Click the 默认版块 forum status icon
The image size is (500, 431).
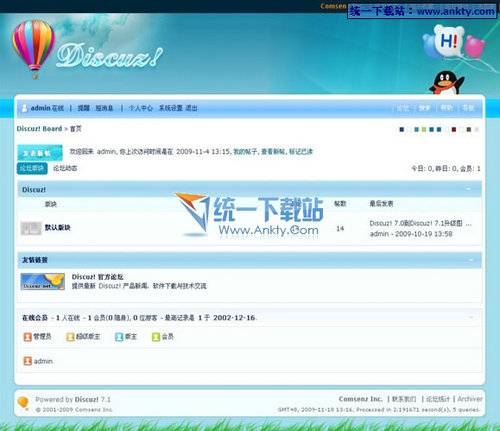tap(31, 228)
